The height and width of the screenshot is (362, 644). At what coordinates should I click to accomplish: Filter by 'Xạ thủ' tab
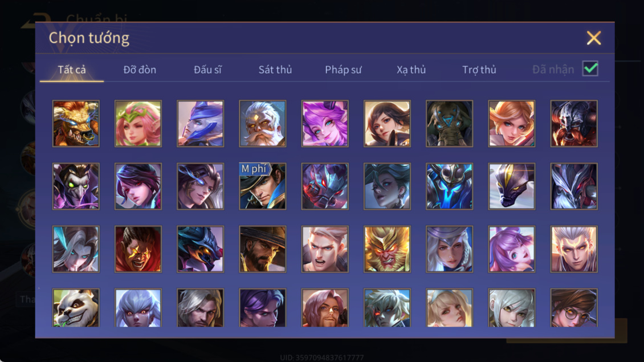(x=411, y=70)
